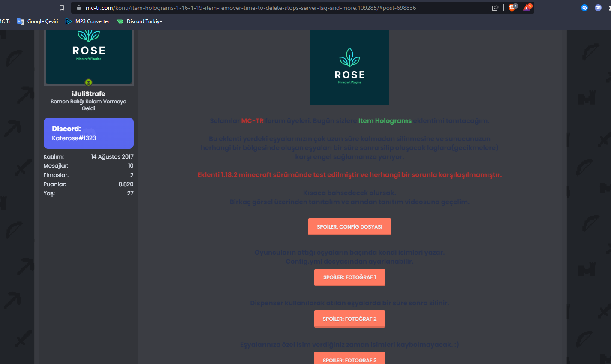Screen dimensions: 611x364
Task: Click the site lock icon
Action: pyautogui.click(x=78, y=8)
